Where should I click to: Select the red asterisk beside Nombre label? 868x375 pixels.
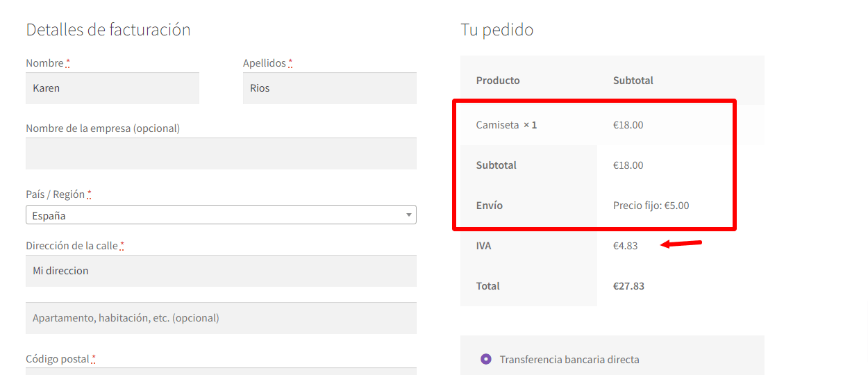tap(68, 63)
